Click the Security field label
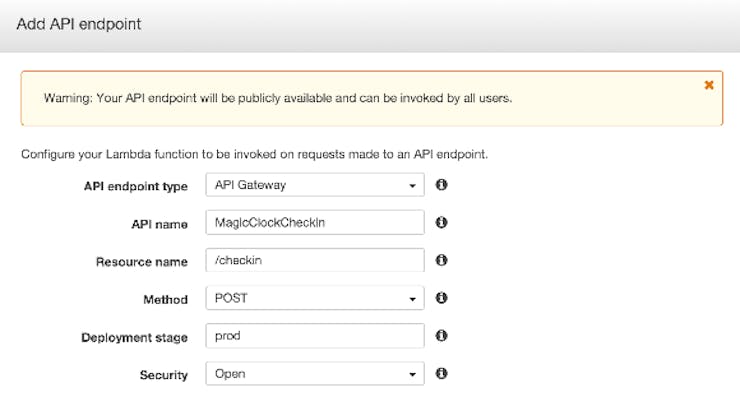This screenshot has width=740, height=406. (x=164, y=375)
